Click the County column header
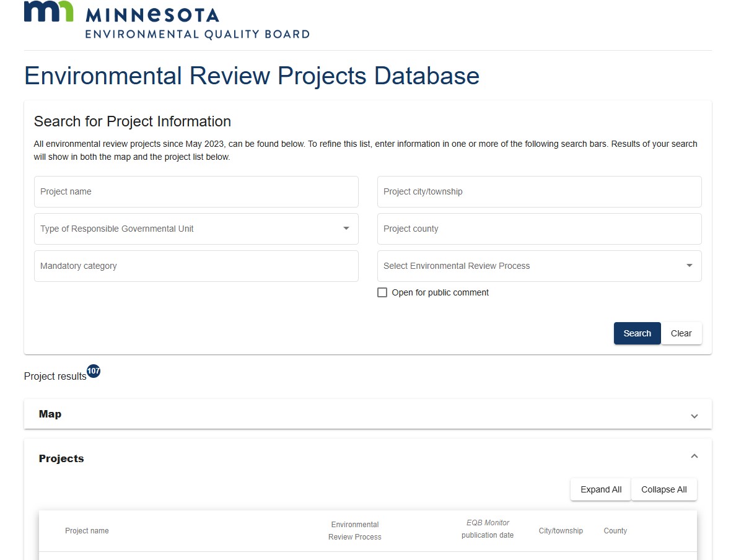736x560 pixels. click(615, 530)
